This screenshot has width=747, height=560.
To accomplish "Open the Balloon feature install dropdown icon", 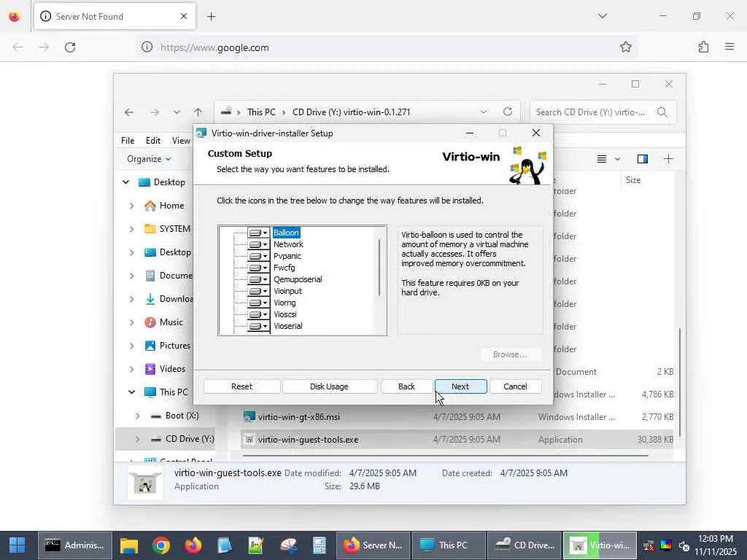I will (258, 233).
